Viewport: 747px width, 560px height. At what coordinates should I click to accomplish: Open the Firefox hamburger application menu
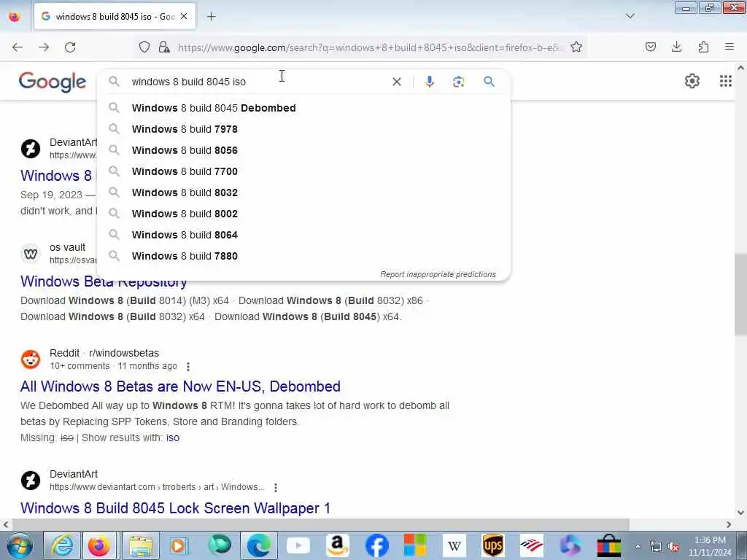pyautogui.click(x=729, y=47)
